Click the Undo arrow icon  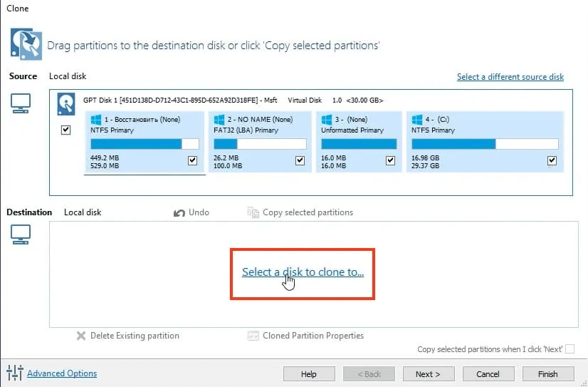pyautogui.click(x=179, y=212)
